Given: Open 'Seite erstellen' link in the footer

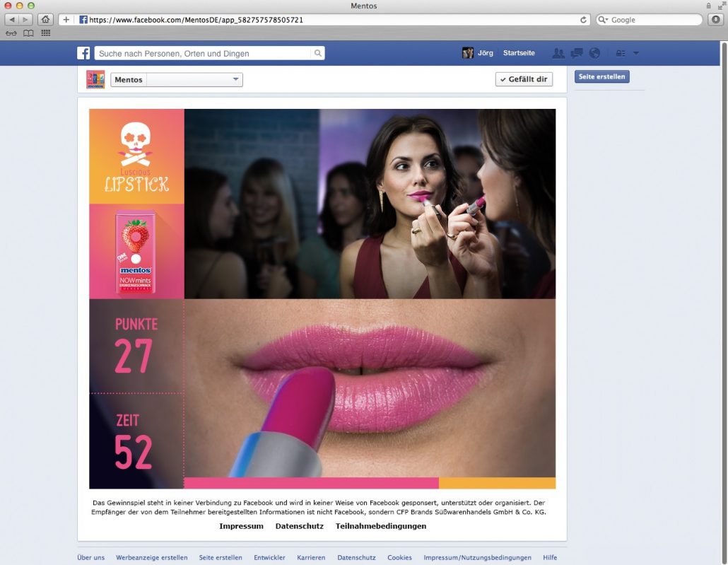Looking at the screenshot, I should pyautogui.click(x=221, y=557).
